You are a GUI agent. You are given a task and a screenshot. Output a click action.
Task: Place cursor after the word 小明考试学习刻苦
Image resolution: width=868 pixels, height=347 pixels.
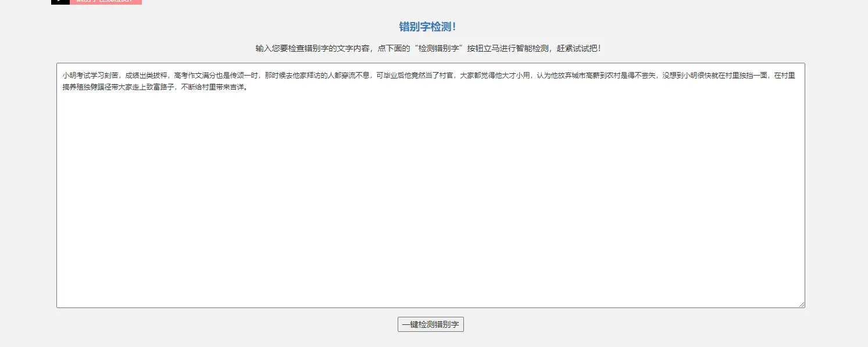click(119, 75)
